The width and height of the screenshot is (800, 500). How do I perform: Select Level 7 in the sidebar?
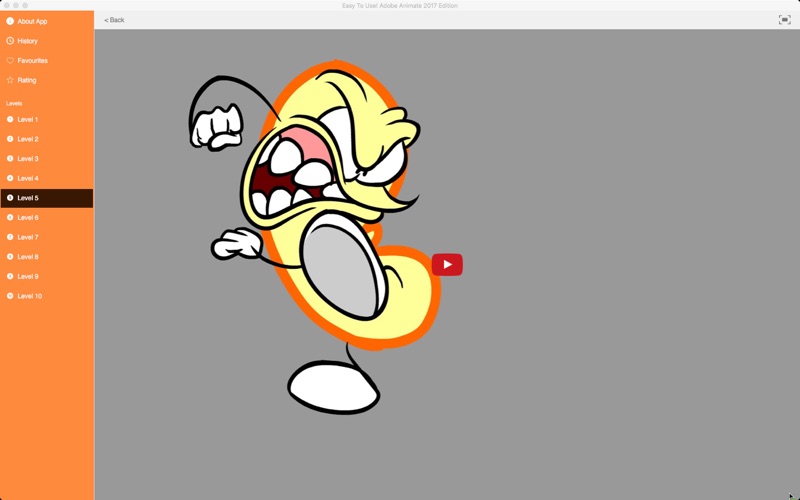47,237
